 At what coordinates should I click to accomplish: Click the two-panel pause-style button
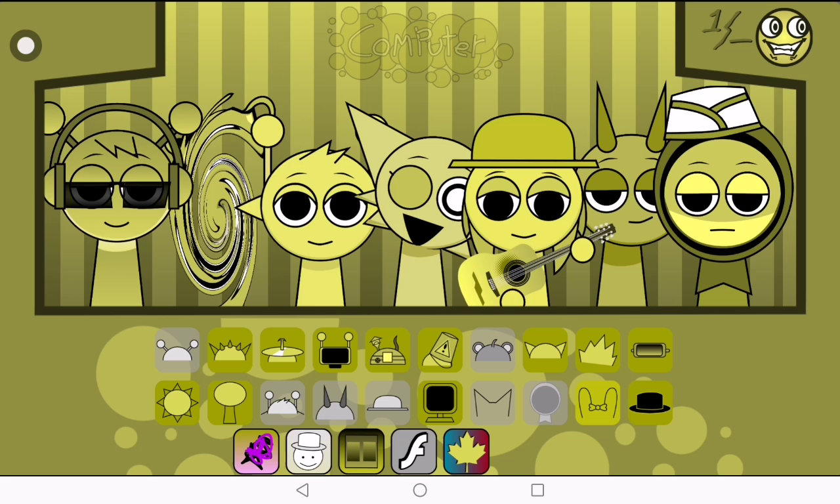pos(361,451)
